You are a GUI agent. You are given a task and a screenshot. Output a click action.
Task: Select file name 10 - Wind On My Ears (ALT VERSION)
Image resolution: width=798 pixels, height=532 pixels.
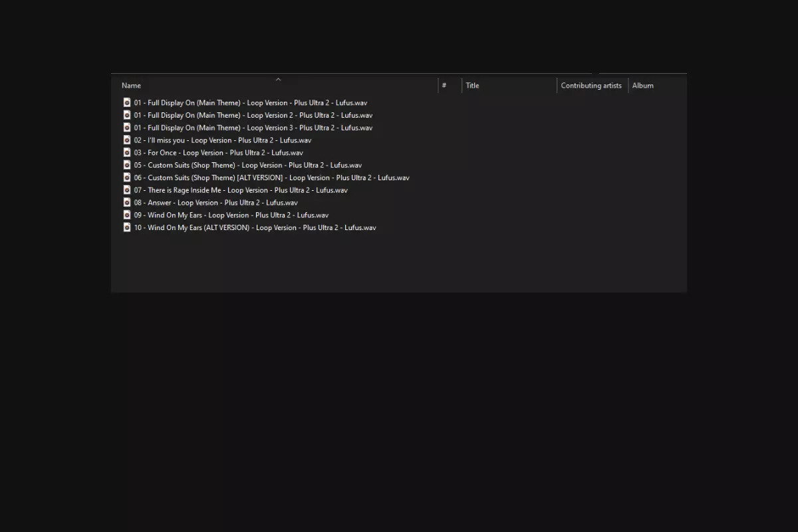click(x=255, y=227)
